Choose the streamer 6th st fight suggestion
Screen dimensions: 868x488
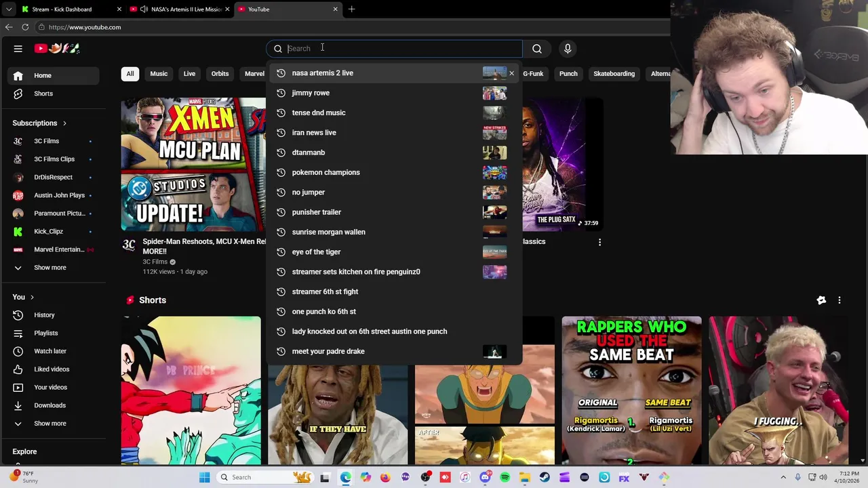(394, 291)
